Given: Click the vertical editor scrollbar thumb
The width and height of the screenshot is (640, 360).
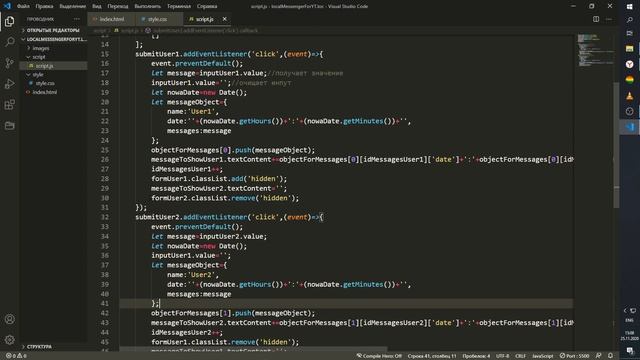Looking at the screenshot, I should coord(616,145).
